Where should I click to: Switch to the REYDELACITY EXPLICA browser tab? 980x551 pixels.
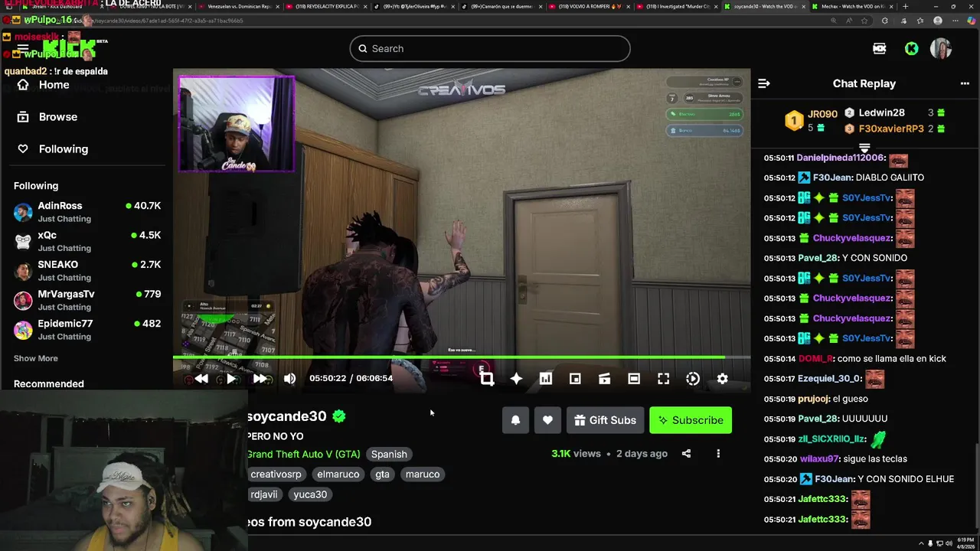[x=327, y=6]
